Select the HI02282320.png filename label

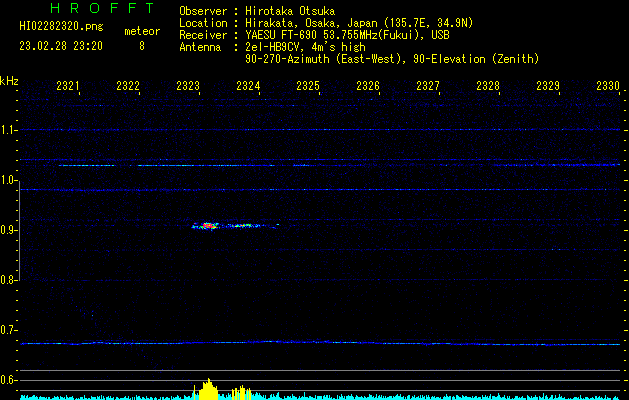tap(61, 27)
